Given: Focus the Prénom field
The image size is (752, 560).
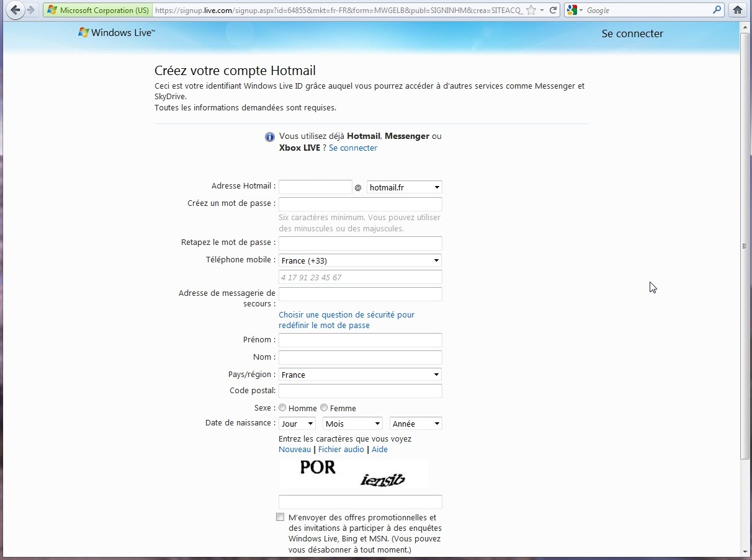Looking at the screenshot, I should pos(360,340).
